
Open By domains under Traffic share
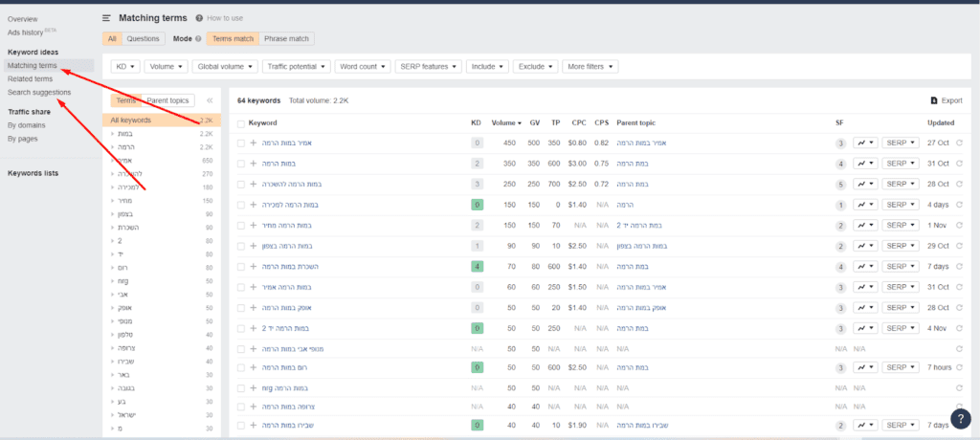click(26, 125)
